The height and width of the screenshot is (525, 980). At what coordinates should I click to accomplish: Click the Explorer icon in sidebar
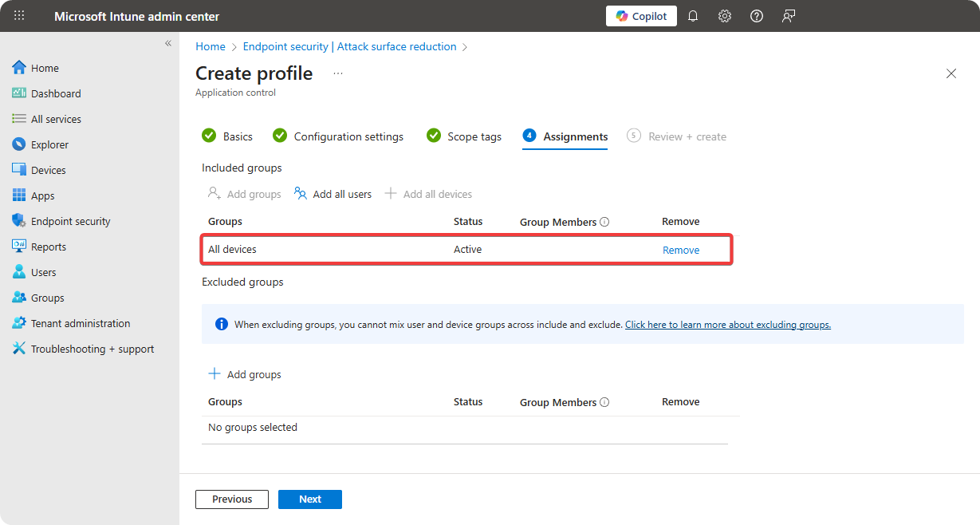[19, 144]
